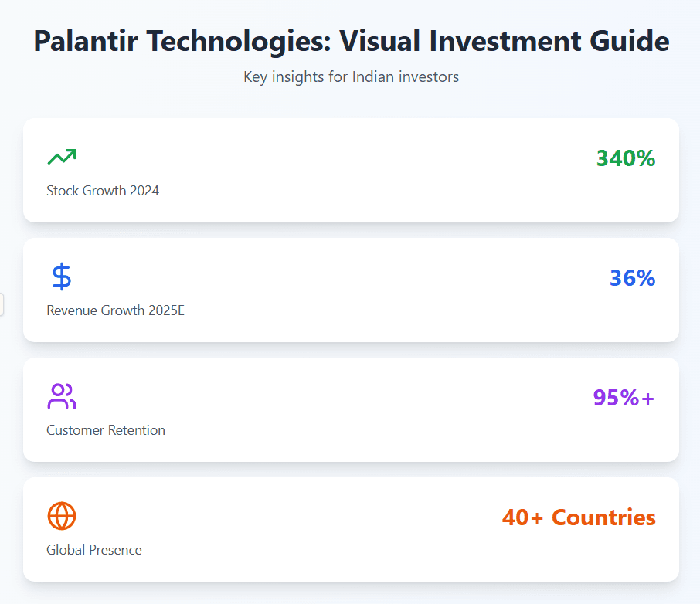Open the stock growth stat card

tap(351, 171)
